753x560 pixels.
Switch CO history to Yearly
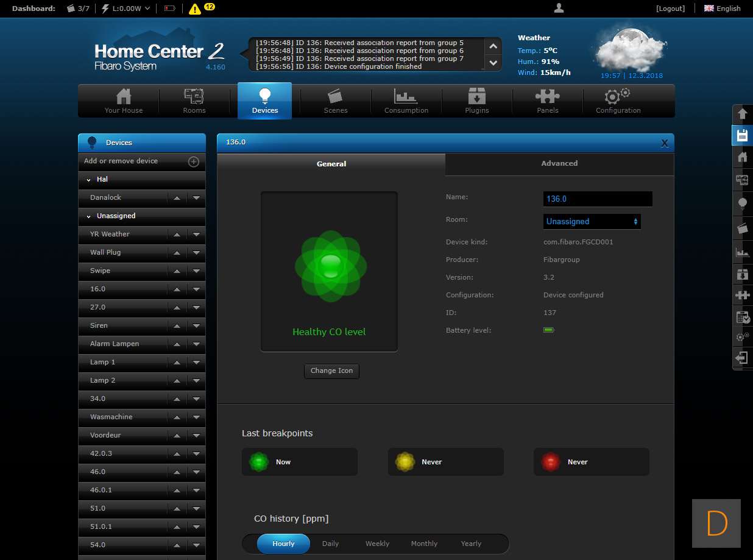[x=471, y=544]
